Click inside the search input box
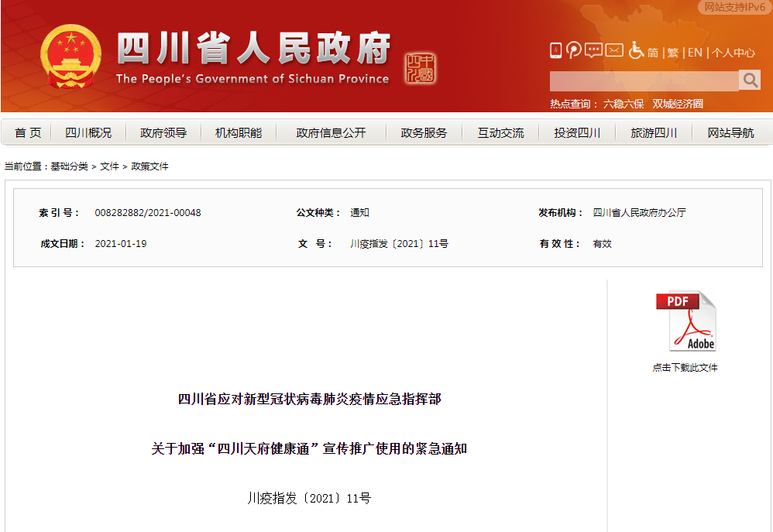 click(643, 80)
